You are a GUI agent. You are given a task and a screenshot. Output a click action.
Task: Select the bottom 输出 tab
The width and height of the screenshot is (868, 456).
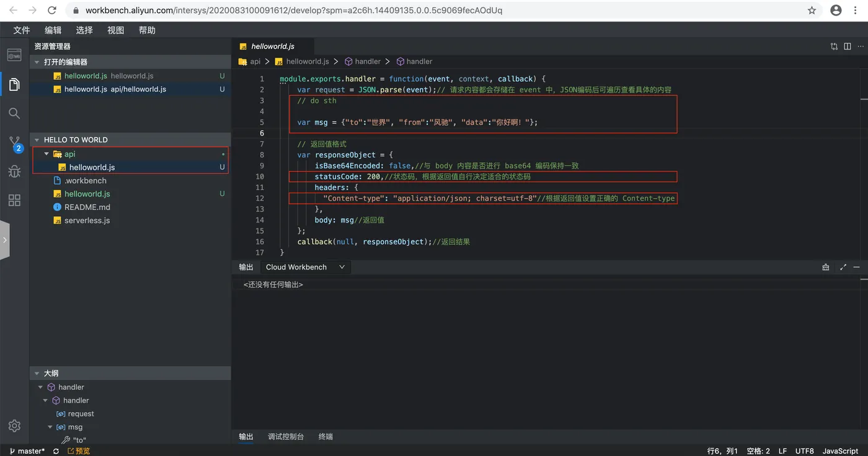click(x=246, y=437)
